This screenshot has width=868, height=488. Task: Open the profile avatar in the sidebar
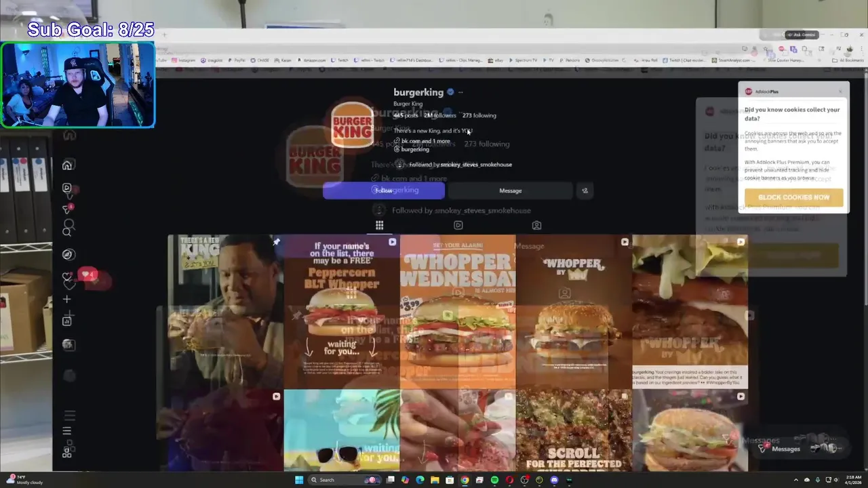pyautogui.click(x=67, y=344)
